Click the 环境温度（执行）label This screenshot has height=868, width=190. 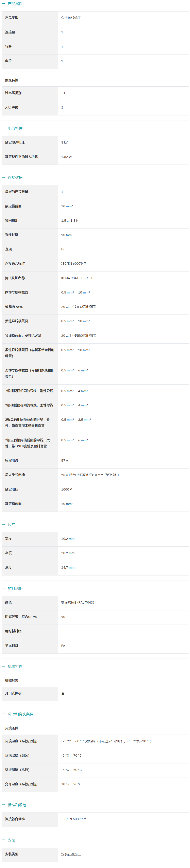tap(17, 770)
